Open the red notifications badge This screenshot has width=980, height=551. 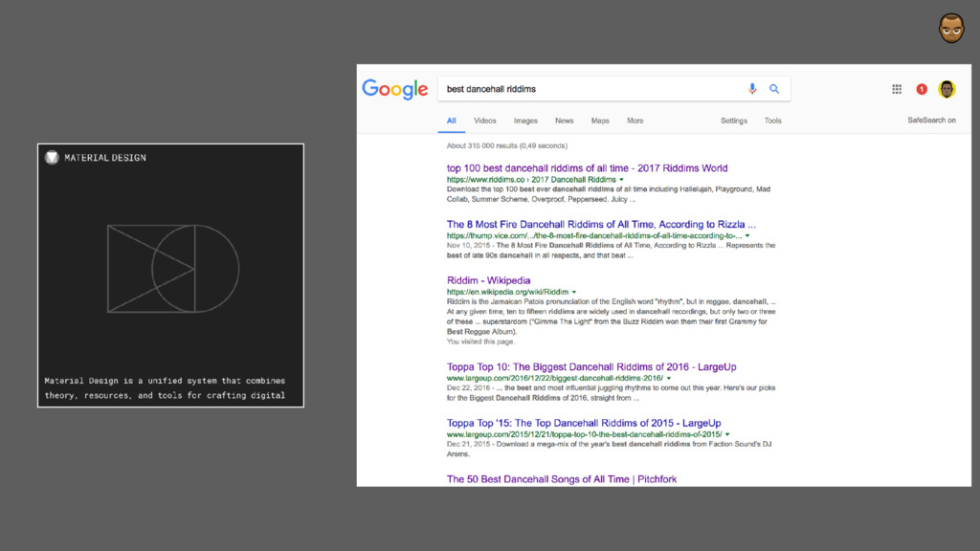click(x=922, y=89)
